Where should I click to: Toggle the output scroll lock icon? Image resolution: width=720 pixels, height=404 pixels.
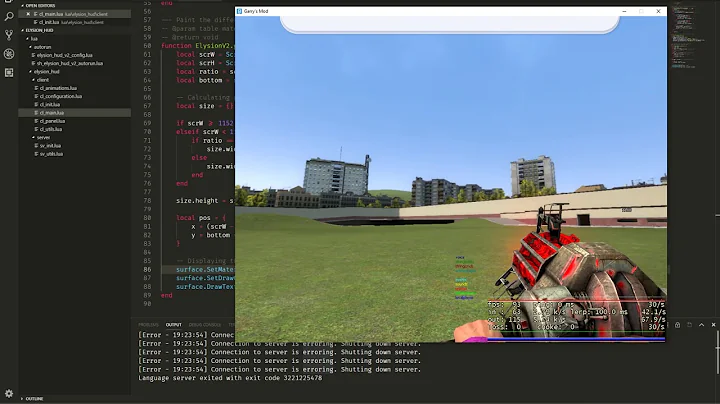point(677,325)
